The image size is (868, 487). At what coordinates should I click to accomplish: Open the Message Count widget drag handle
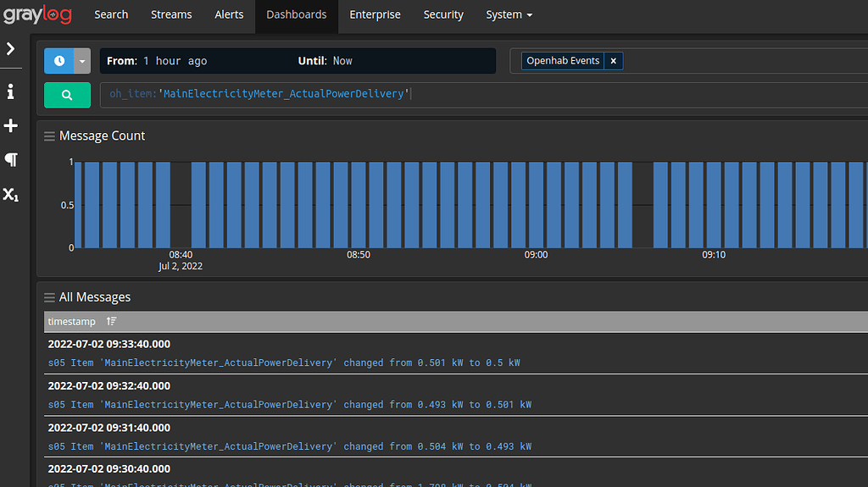(x=49, y=136)
